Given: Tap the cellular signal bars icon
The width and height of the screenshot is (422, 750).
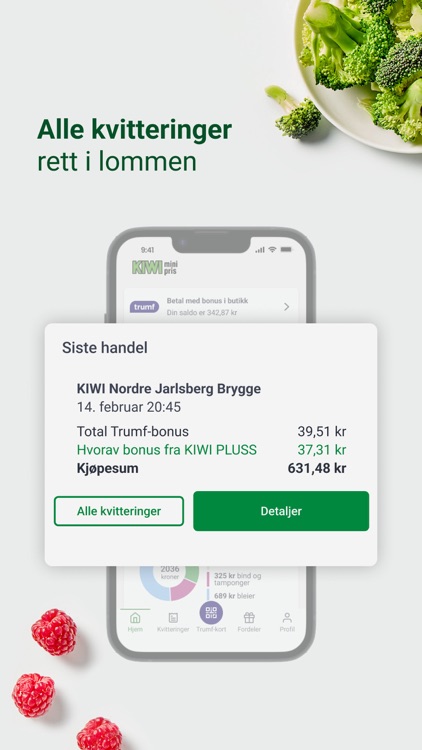Looking at the screenshot, I should pos(260,250).
